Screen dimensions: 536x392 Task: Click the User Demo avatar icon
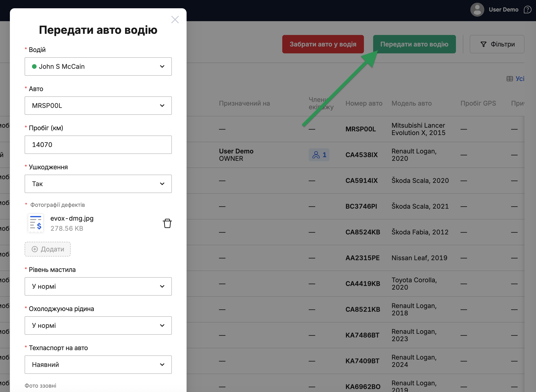(477, 10)
